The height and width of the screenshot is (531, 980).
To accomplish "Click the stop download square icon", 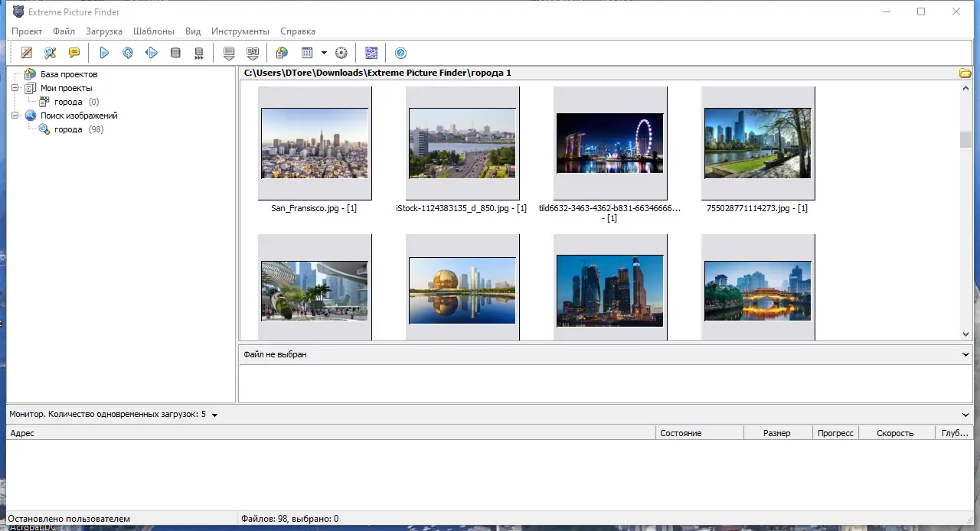I will 175,53.
